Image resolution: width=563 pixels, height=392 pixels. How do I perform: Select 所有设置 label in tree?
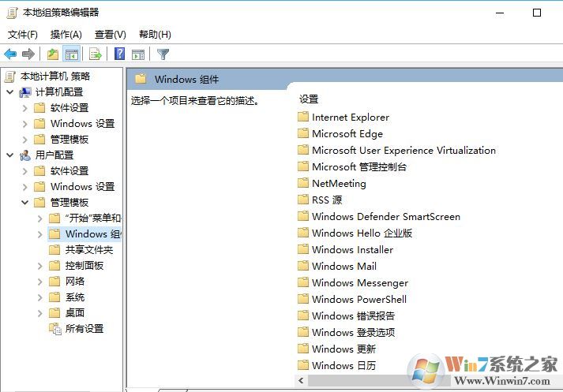click(84, 329)
